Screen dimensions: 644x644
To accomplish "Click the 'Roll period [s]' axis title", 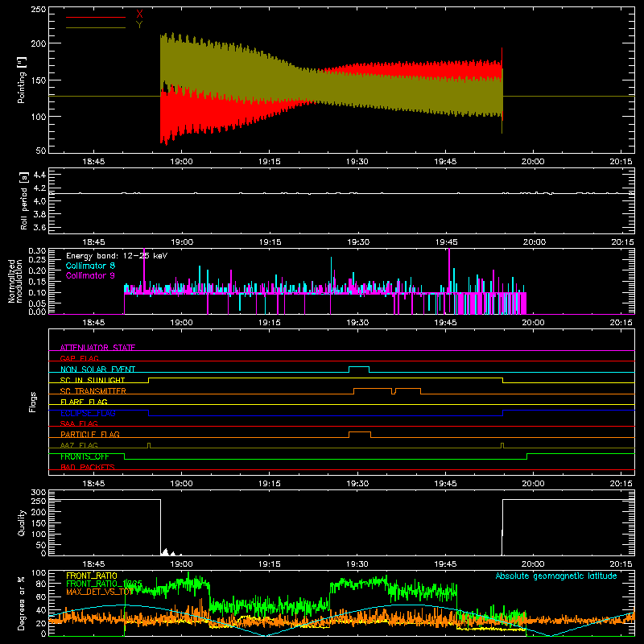I will click(x=24, y=200).
